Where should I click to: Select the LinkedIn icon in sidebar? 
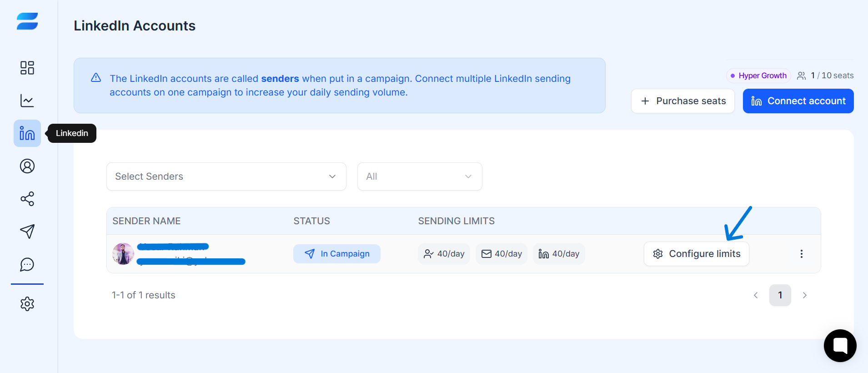click(27, 133)
